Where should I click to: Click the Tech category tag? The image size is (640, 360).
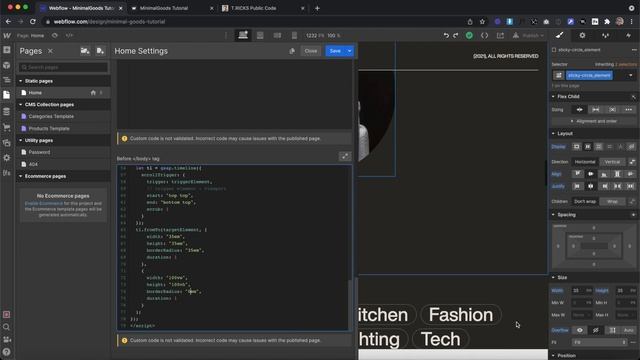point(440,339)
